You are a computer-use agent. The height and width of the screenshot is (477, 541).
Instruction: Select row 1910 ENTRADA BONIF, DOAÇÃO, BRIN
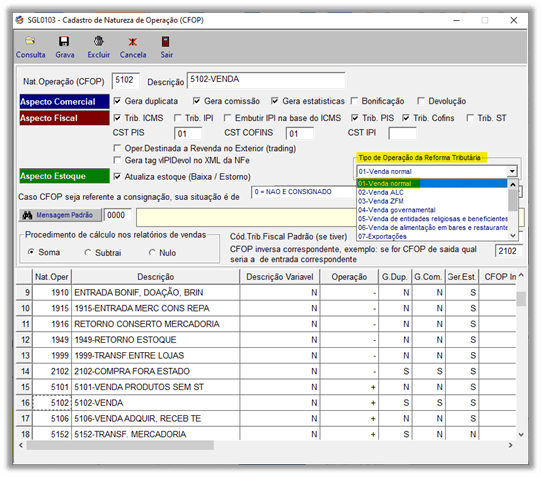click(266, 292)
